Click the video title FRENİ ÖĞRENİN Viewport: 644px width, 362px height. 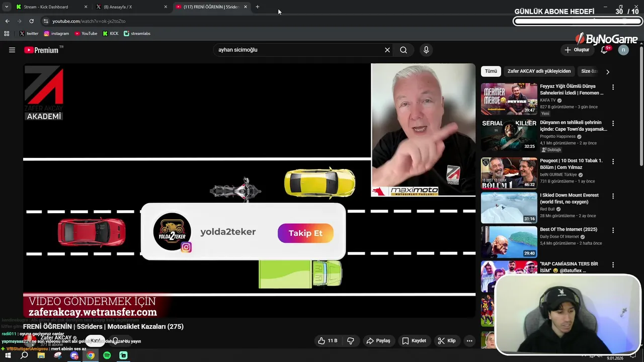103,326
